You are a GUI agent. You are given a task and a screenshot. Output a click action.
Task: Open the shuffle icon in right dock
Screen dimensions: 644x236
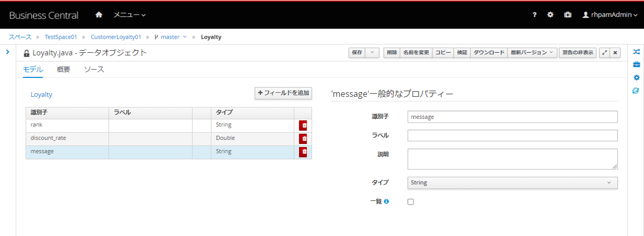pos(636,52)
